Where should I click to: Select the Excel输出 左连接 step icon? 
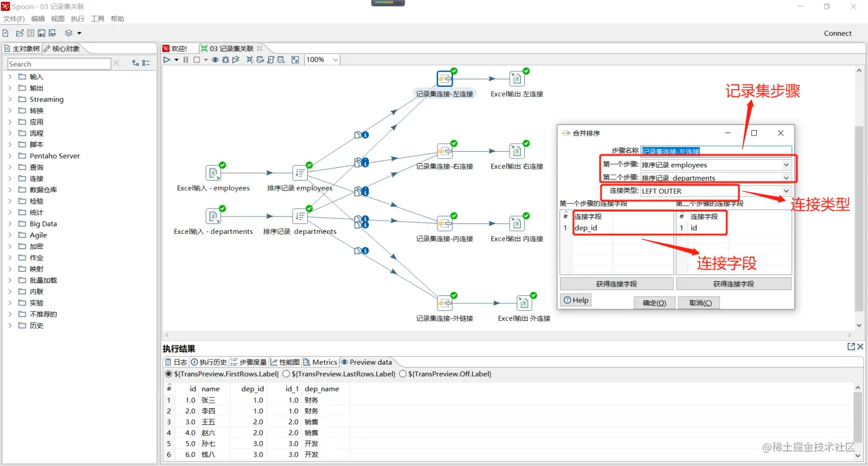tap(517, 79)
